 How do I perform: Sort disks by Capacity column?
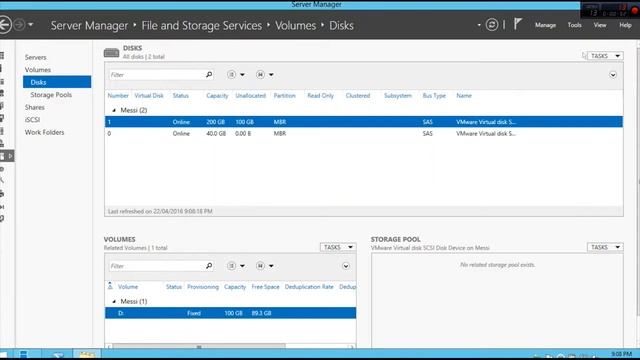217,96
